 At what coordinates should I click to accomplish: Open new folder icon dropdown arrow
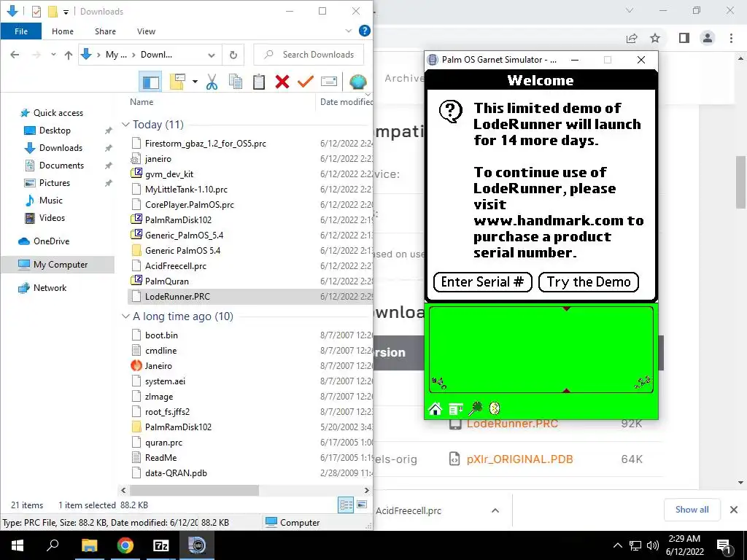[195, 82]
